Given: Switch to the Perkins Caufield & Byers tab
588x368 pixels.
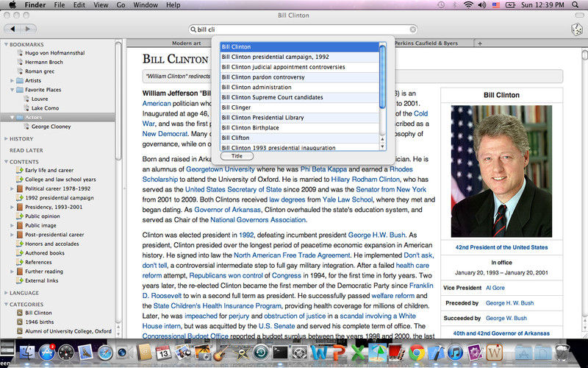Looking at the screenshot, I should [426, 43].
